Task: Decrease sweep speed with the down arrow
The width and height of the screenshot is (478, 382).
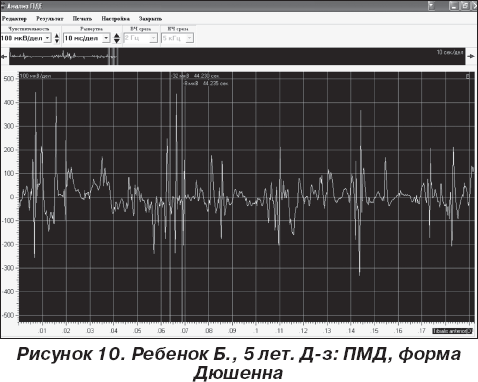Action: tap(117, 41)
